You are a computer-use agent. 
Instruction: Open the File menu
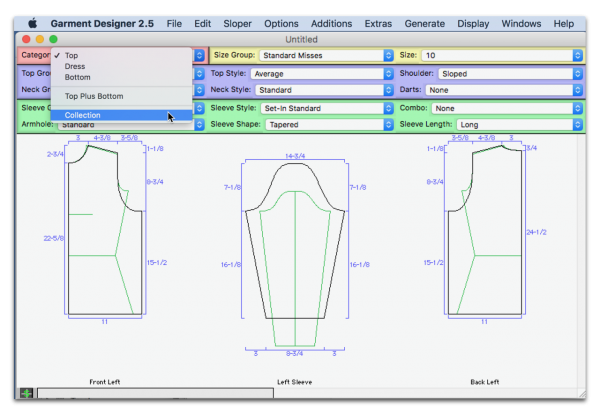[x=174, y=24]
